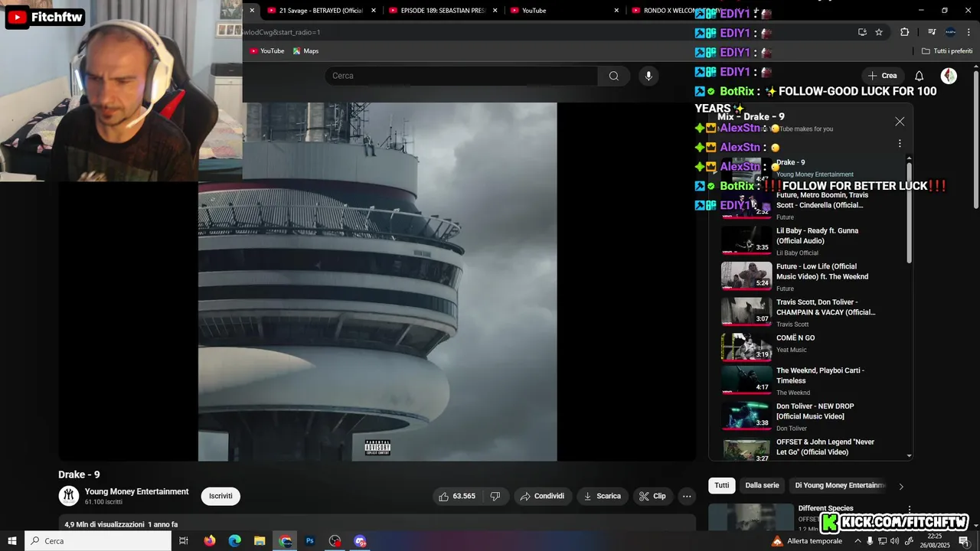Click the page vertical scrollbar
The width and height of the screenshot is (980, 551).
975,138
